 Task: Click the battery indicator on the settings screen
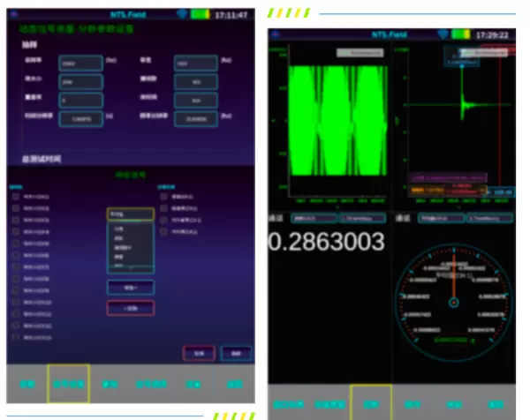(200, 15)
